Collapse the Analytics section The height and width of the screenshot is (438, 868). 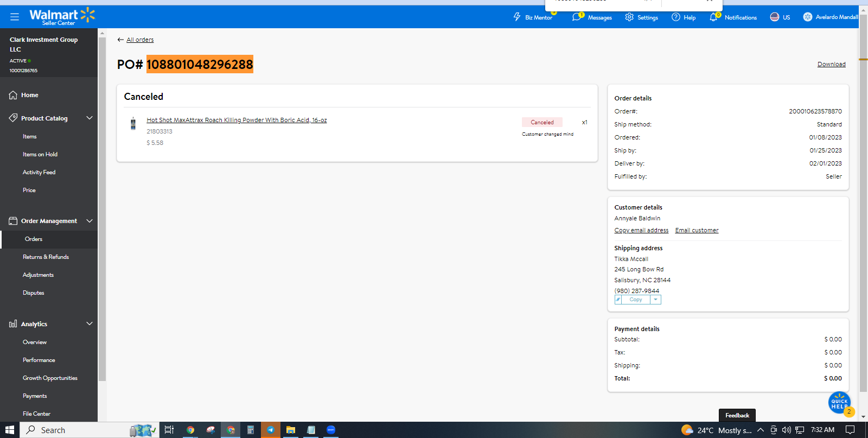(90, 324)
